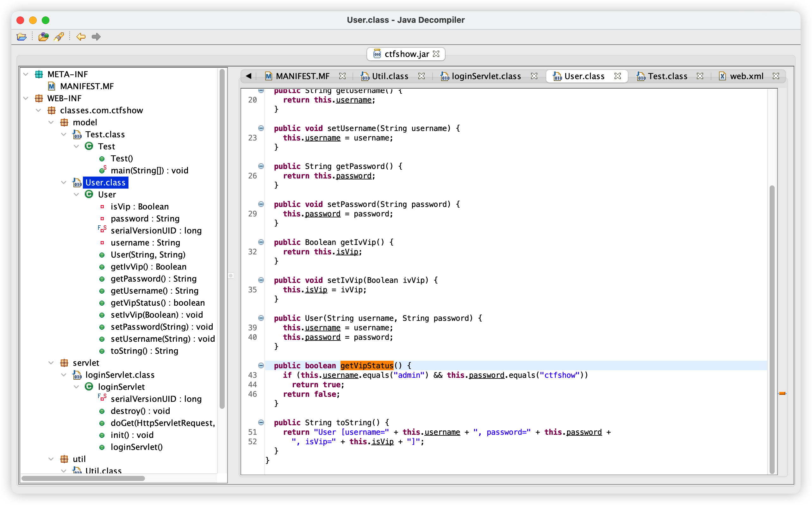Collapse the loginServlet.class tree node
The image size is (812, 505).
[64, 375]
